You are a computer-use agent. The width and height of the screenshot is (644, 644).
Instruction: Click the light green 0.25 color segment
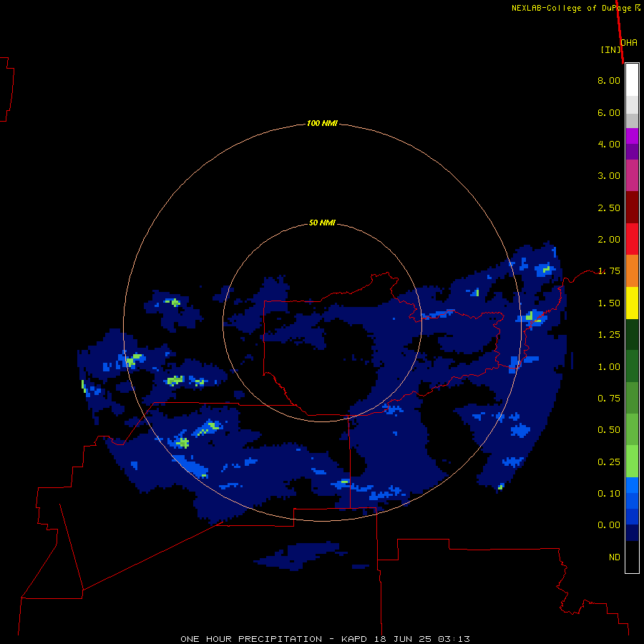pyautogui.click(x=632, y=462)
